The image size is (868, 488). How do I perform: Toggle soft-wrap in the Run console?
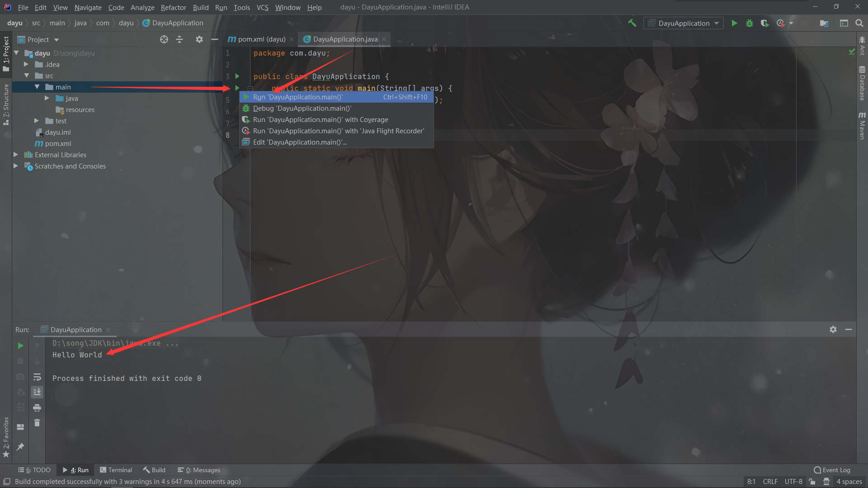pyautogui.click(x=37, y=377)
